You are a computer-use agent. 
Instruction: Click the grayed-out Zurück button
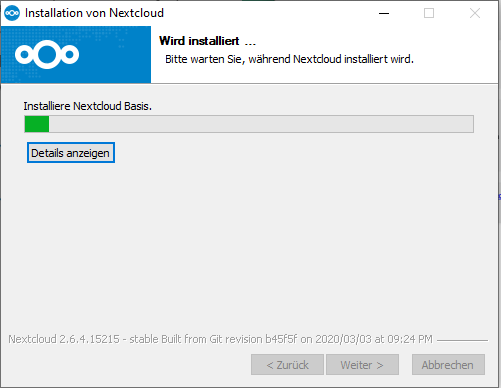coord(287,365)
